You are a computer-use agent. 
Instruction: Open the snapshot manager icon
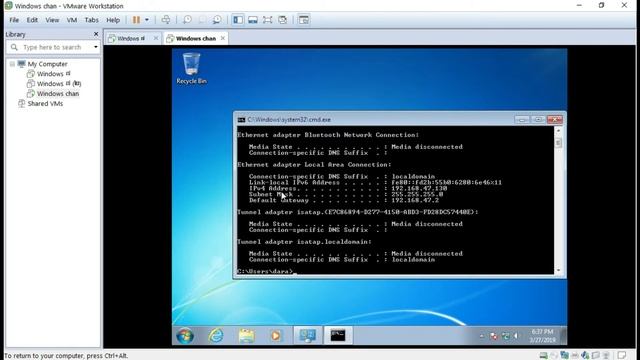[x=217, y=20]
